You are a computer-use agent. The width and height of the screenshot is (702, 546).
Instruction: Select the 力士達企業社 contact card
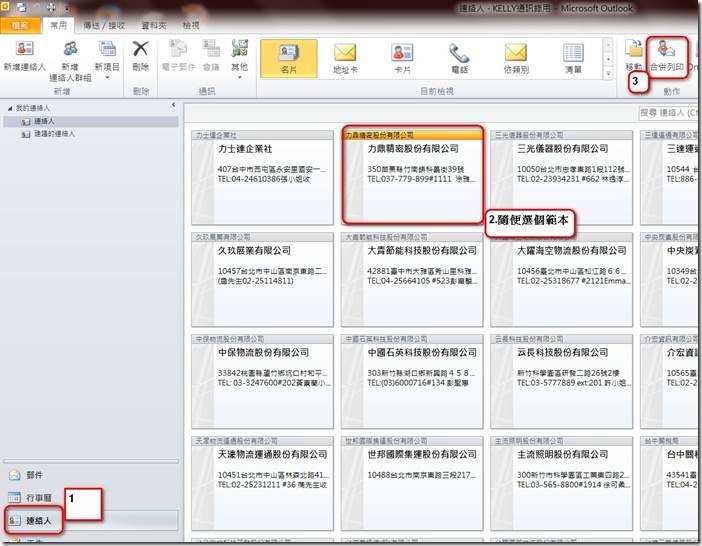click(x=262, y=178)
